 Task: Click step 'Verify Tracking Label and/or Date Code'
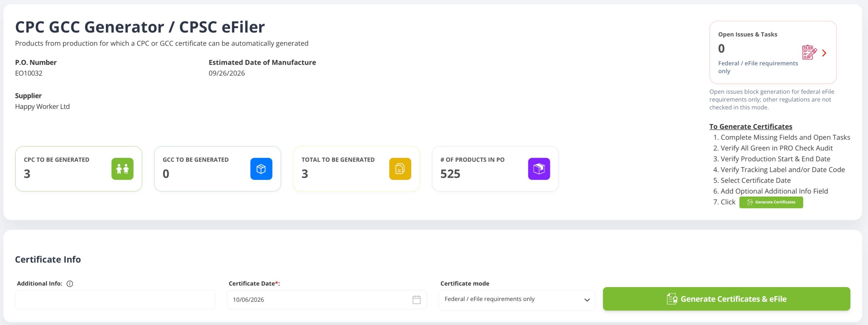click(x=783, y=170)
